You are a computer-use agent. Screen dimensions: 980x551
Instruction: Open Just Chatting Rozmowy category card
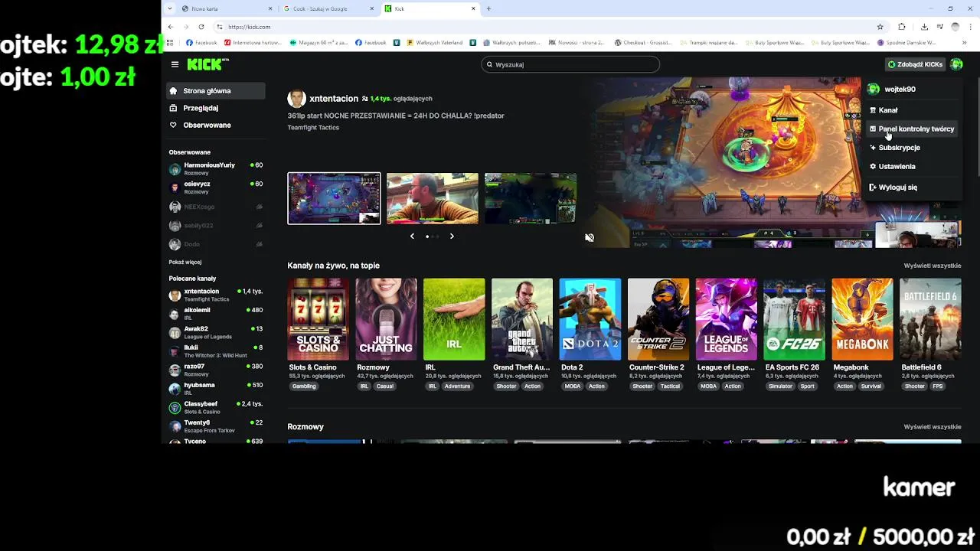click(386, 319)
